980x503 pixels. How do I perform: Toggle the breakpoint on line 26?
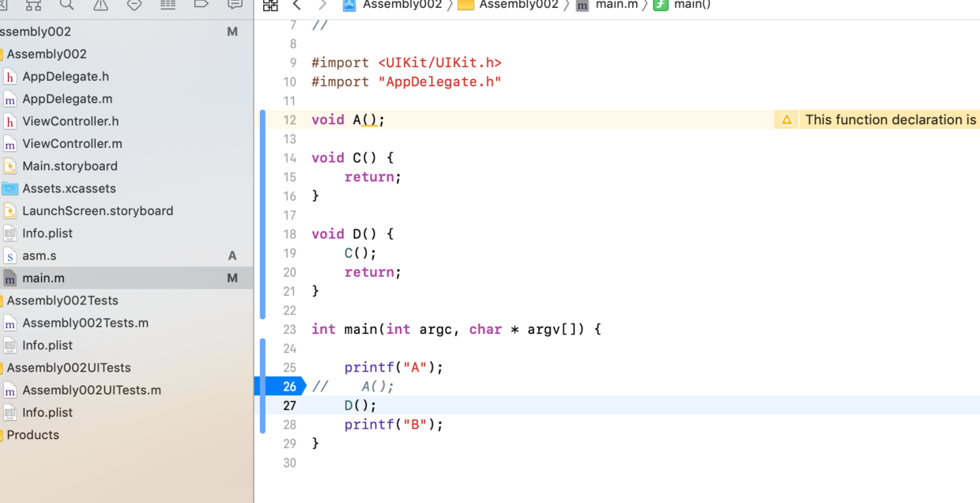pos(281,386)
